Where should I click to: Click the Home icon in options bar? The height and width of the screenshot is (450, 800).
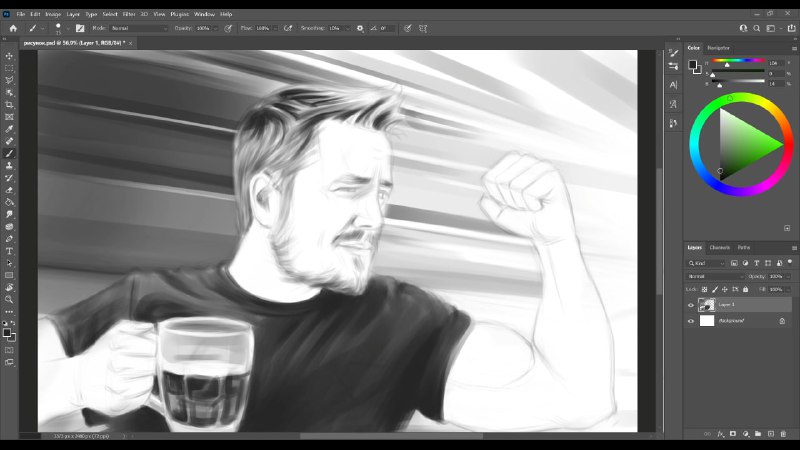tap(13, 28)
